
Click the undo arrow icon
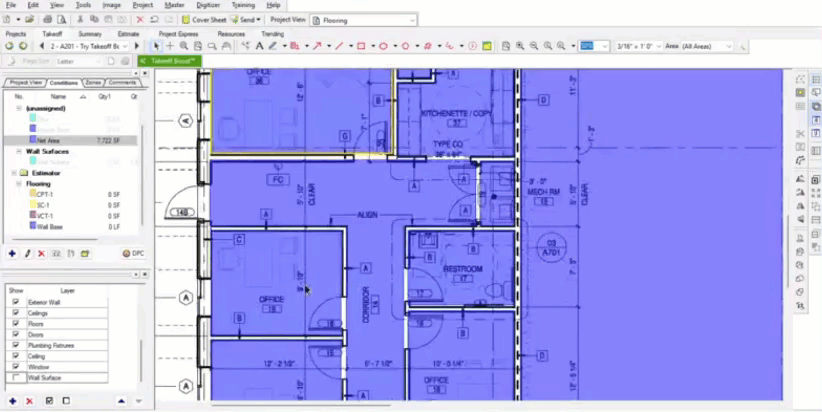pyautogui.click(x=154, y=20)
